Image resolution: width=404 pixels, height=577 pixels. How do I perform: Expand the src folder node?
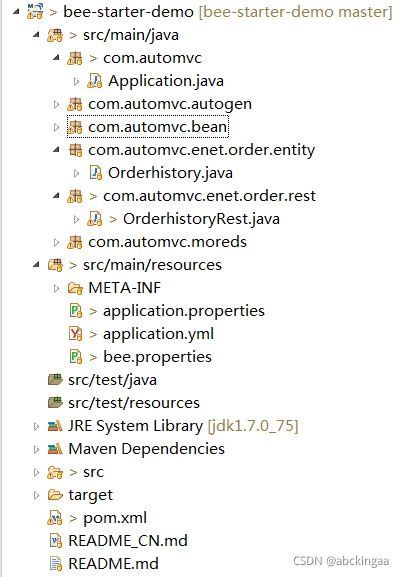(x=36, y=472)
